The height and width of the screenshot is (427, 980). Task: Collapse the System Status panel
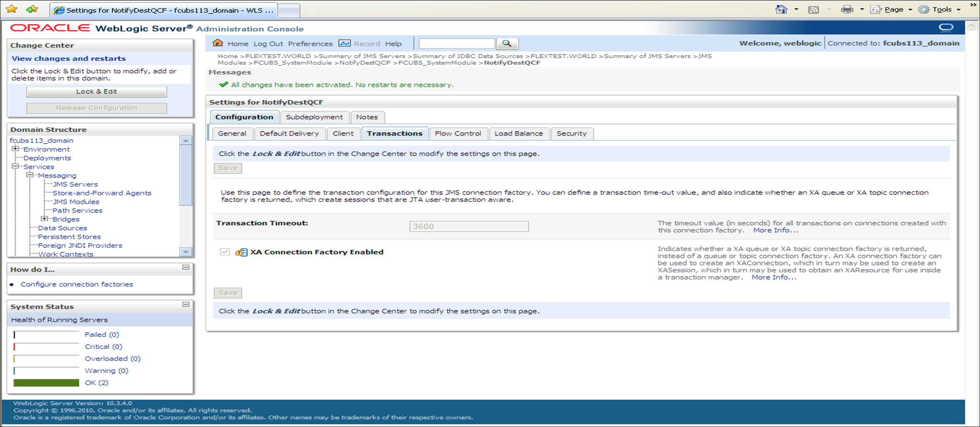tap(186, 304)
